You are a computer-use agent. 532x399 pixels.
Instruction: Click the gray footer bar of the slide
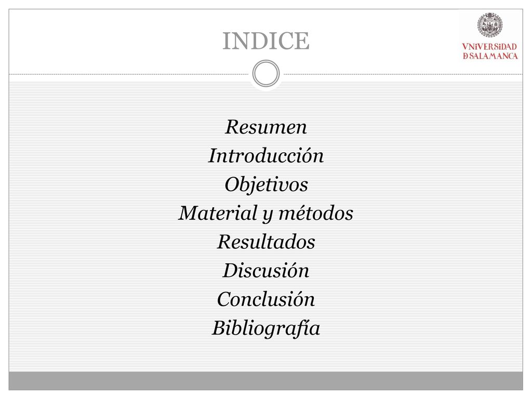tap(266, 381)
